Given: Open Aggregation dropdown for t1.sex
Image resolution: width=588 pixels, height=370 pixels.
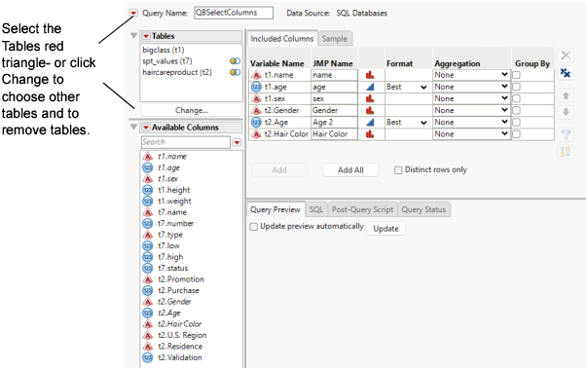Looking at the screenshot, I should coord(471,98).
